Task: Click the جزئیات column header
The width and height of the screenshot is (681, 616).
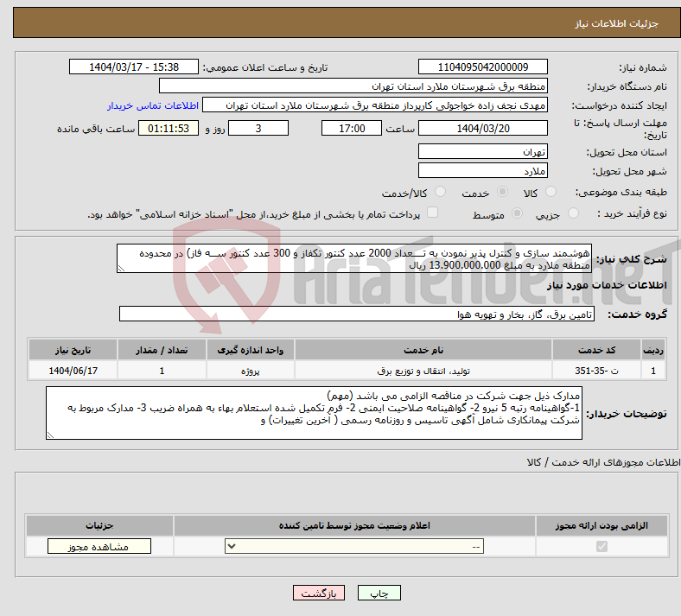Action: [x=99, y=525]
